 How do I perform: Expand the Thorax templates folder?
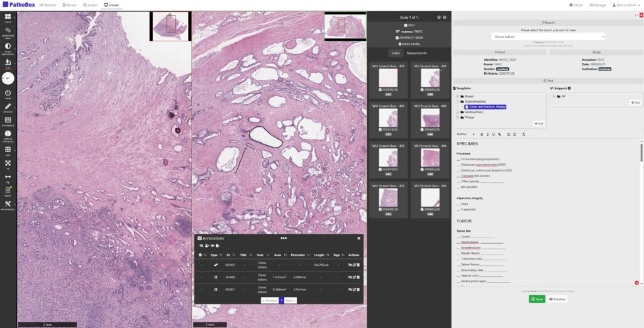pos(457,118)
